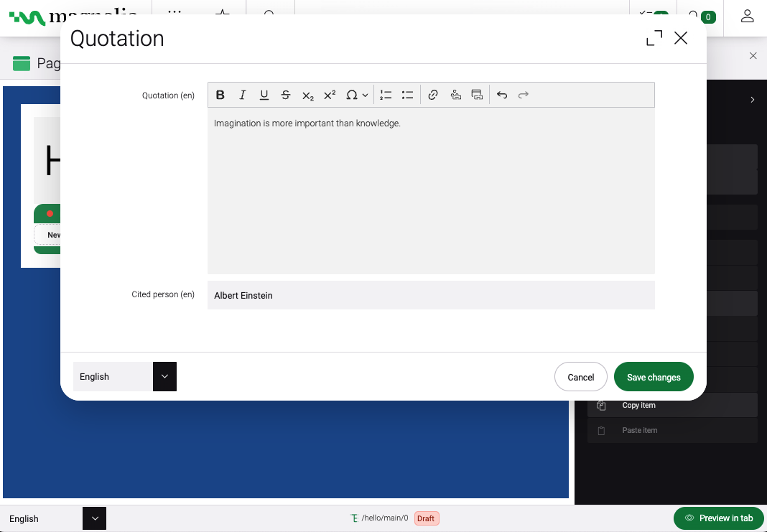Click the Cited person input field
Image resolution: width=767 pixels, height=532 pixels.
[x=431, y=295]
